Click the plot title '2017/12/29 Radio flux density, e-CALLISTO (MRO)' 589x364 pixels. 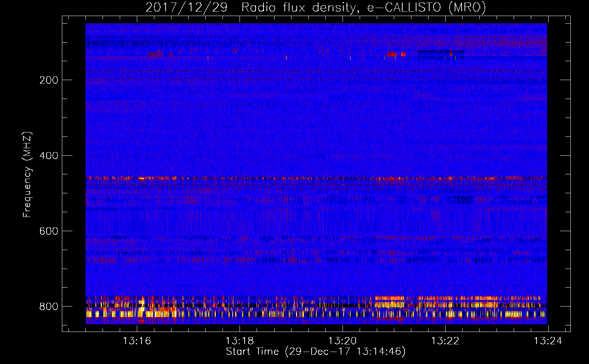click(316, 7)
